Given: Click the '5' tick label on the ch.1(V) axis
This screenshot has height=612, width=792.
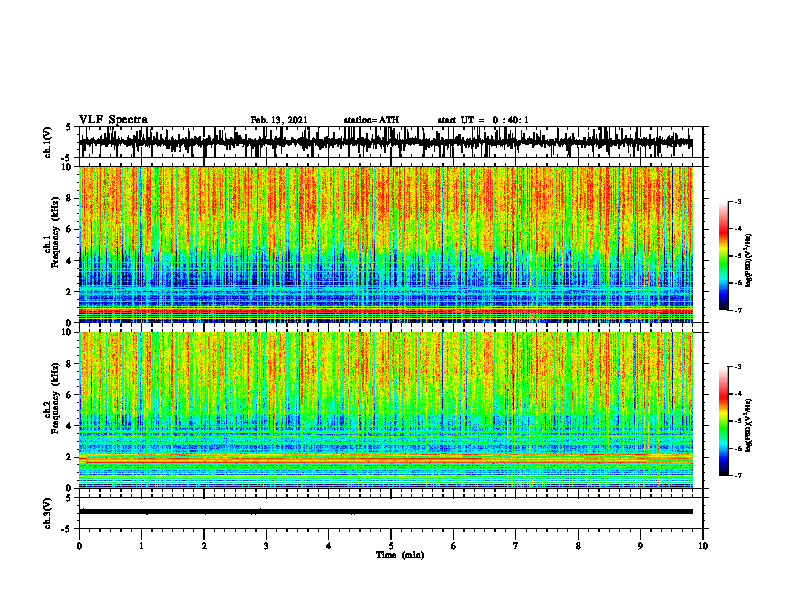Looking at the screenshot, I should coord(69,127).
